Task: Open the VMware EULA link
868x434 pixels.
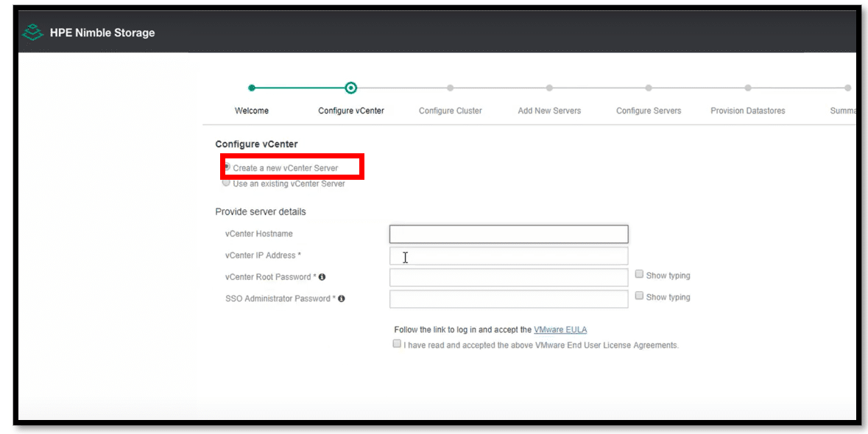Action: (560, 330)
